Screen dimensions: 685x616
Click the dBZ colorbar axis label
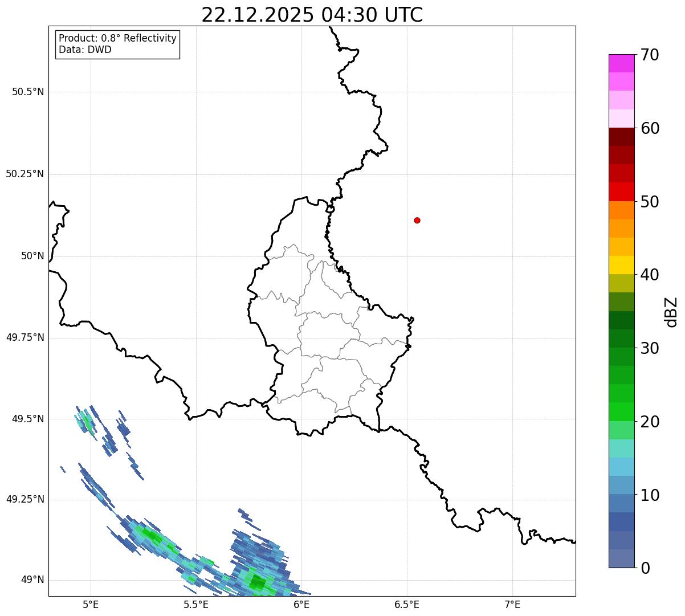pyautogui.click(x=671, y=311)
